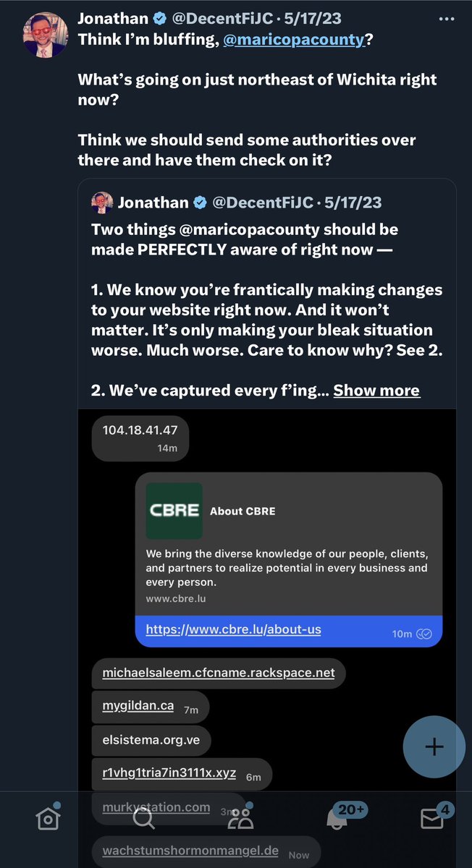Tap the About CBRE preview title
472x868 pixels.
point(243,511)
